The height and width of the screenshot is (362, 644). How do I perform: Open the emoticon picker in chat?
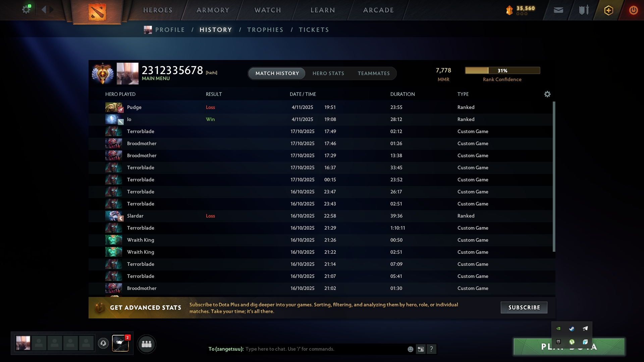pyautogui.click(x=410, y=349)
